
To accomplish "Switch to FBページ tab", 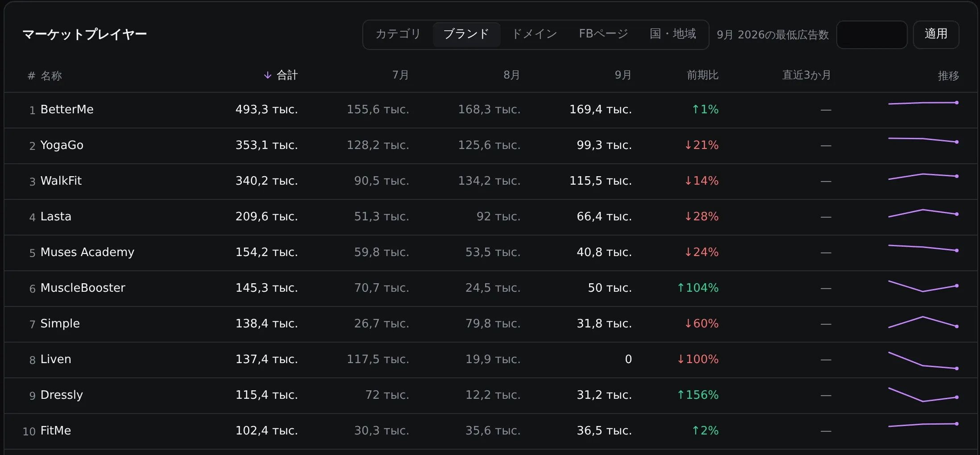I will [x=603, y=34].
